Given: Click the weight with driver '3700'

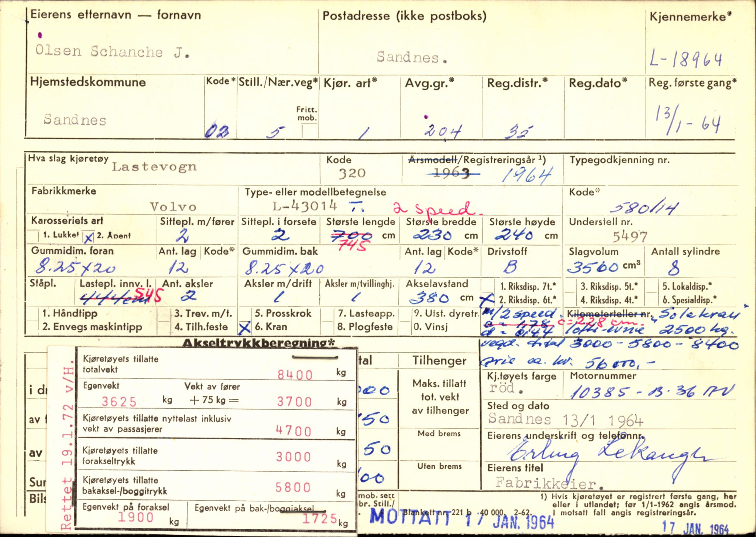Looking at the screenshot, I should (x=294, y=401).
